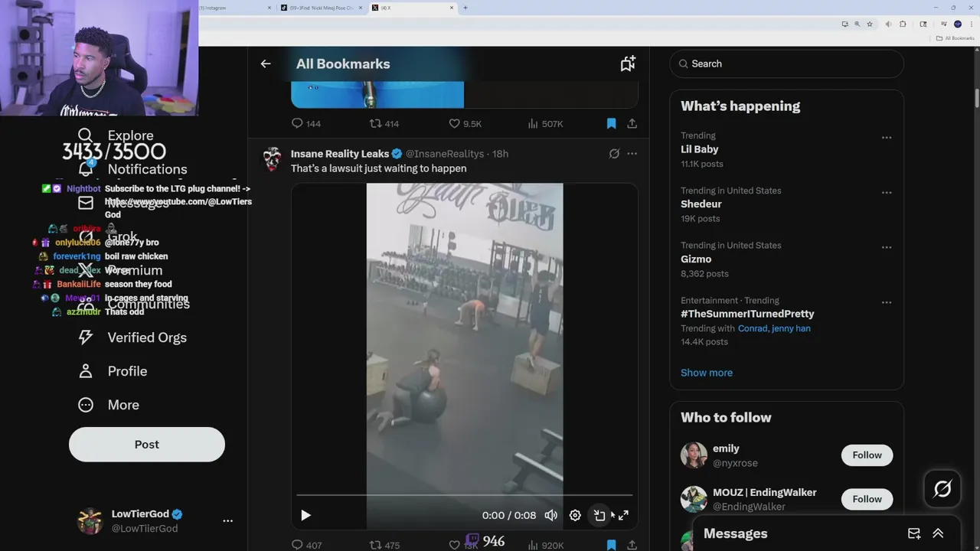Open the Explore search icon in sidebar
The height and width of the screenshot is (551, 980).
click(86, 135)
